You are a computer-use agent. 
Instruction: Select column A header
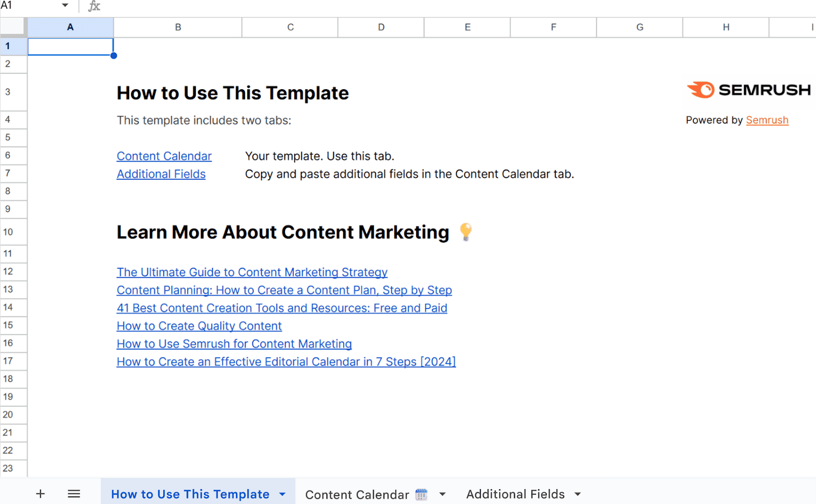click(70, 27)
